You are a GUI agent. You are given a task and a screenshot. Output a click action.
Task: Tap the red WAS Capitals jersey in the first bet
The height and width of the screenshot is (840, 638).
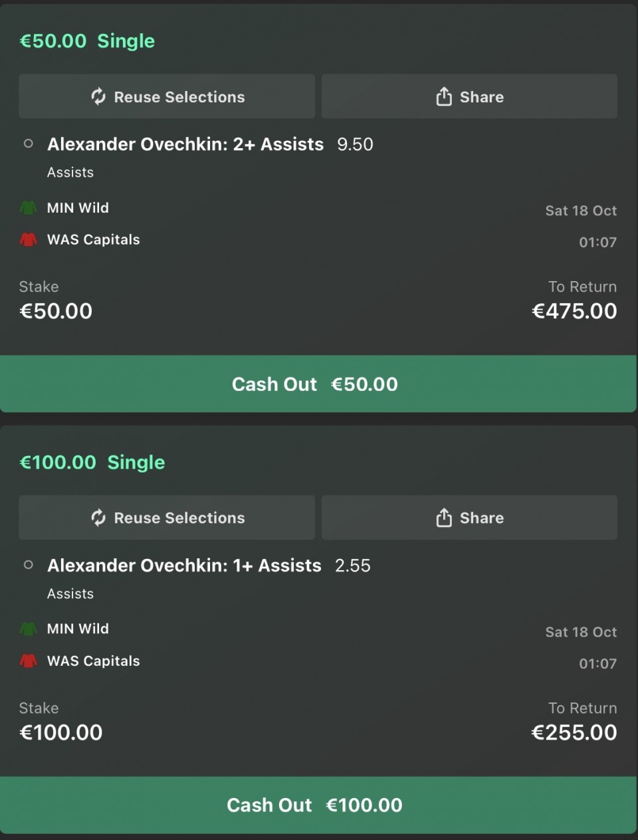[x=29, y=240]
